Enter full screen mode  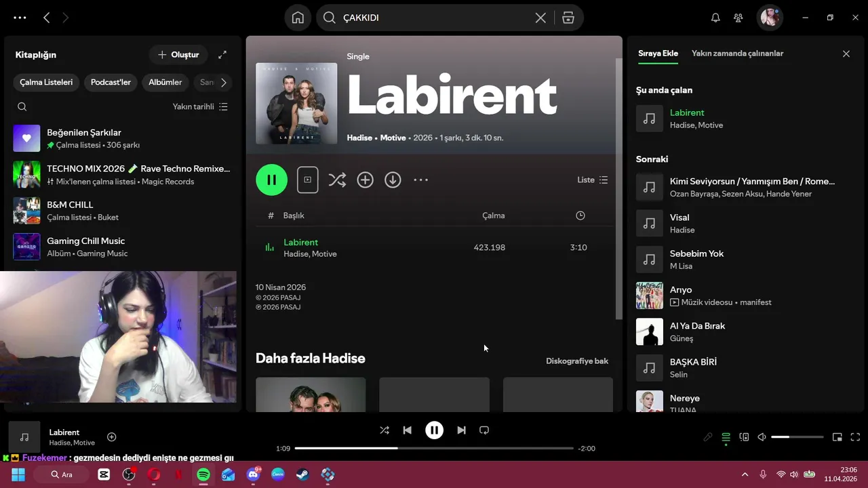point(855,437)
